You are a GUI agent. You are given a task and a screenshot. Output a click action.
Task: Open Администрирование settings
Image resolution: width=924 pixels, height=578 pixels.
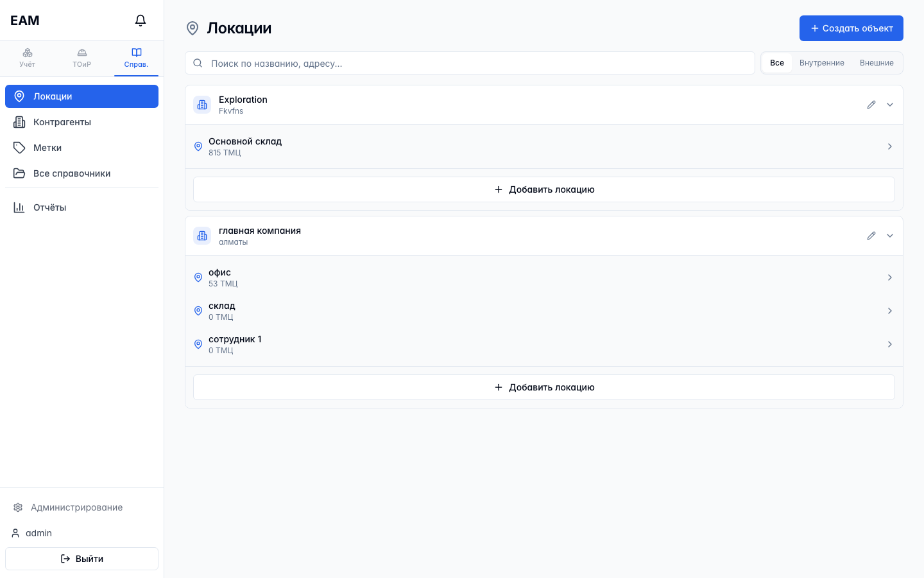tap(81, 507)
